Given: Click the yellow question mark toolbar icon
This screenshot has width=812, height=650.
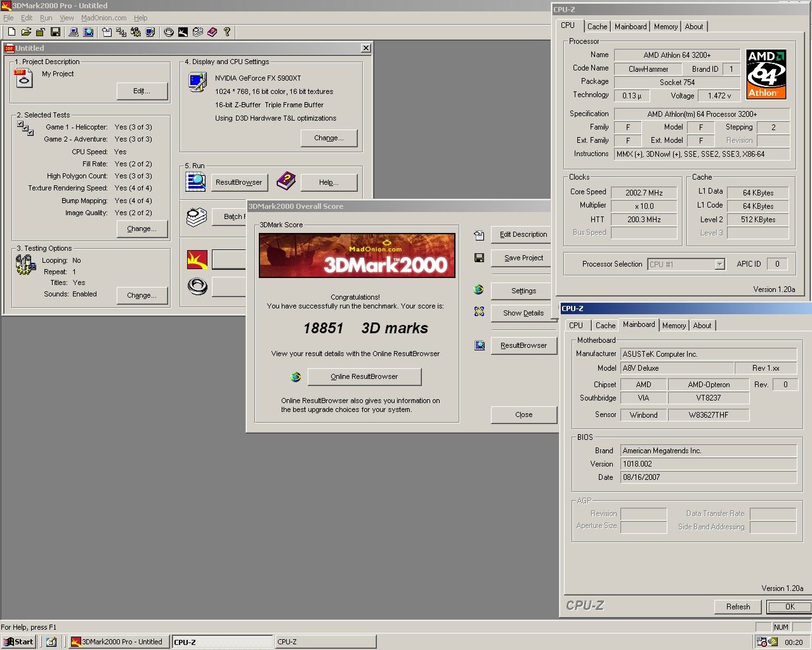Looking at the screenshot, I should click(x=227, y=32).
